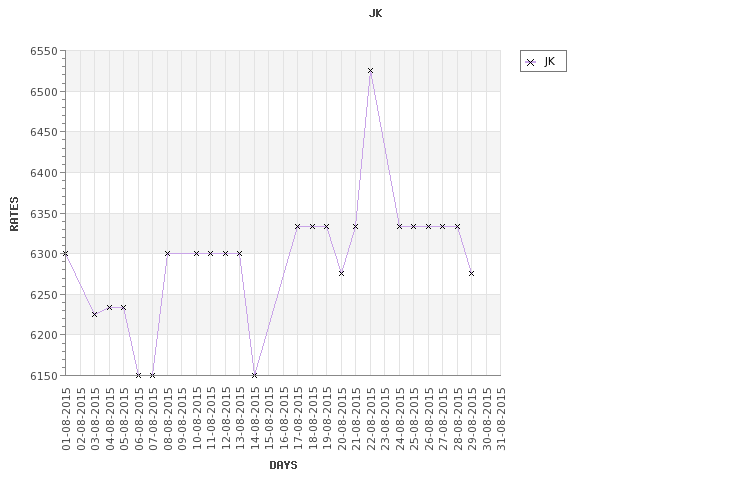
Task: Click the data marker on 03-08-2015
Action: click(x=95, y=314)
